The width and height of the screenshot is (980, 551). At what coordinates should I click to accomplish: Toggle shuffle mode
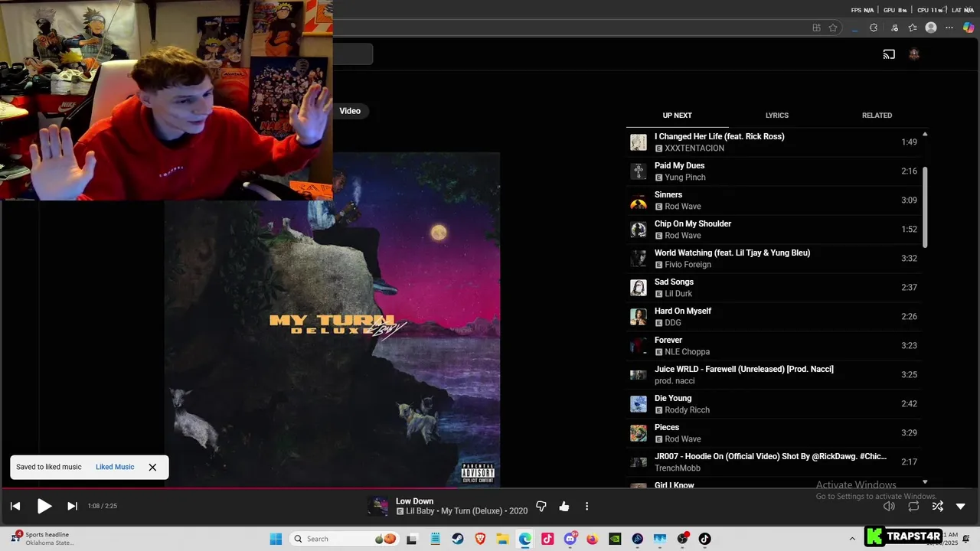937,506
